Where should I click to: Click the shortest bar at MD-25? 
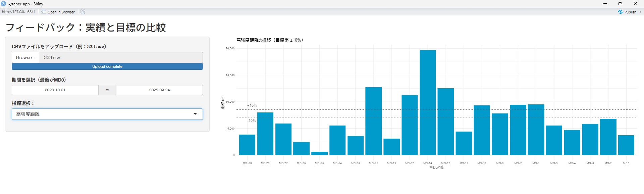coord(319,153)
